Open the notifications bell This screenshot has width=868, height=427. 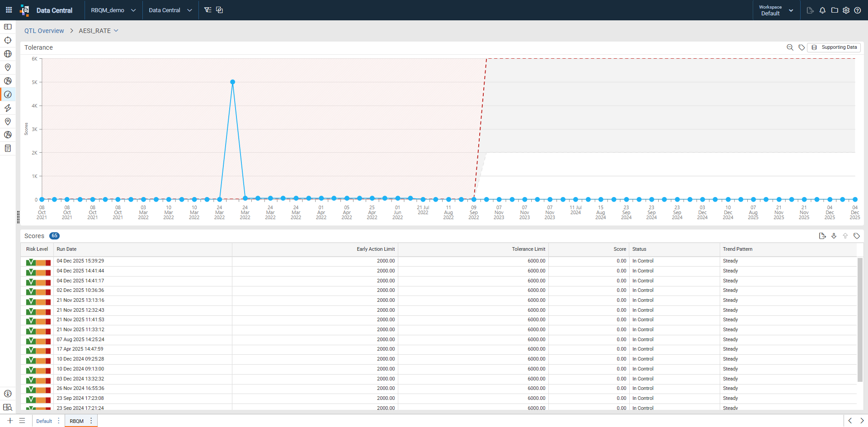tap(822, 10)
